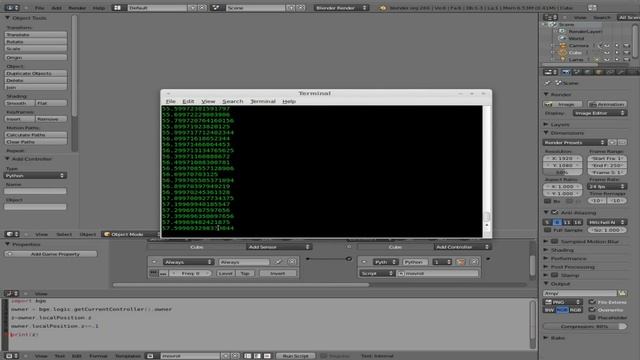Toggle File Extensions checkbox

coord(592,302)
